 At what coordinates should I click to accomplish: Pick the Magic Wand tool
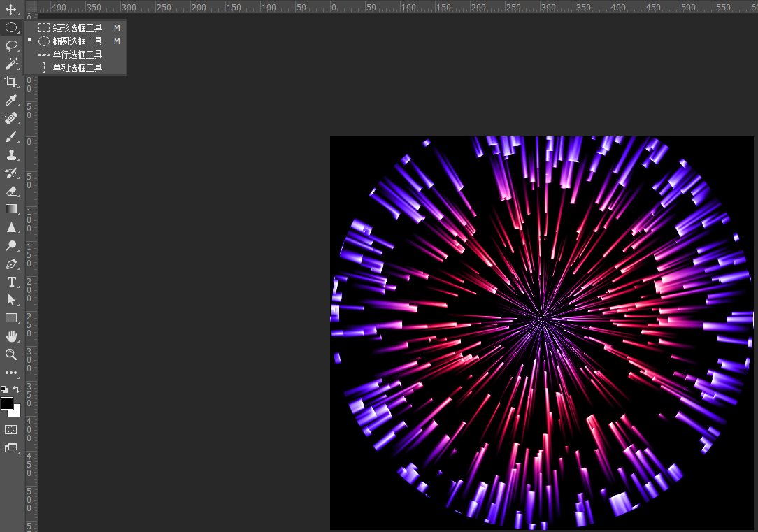click(x=11, y=64)
